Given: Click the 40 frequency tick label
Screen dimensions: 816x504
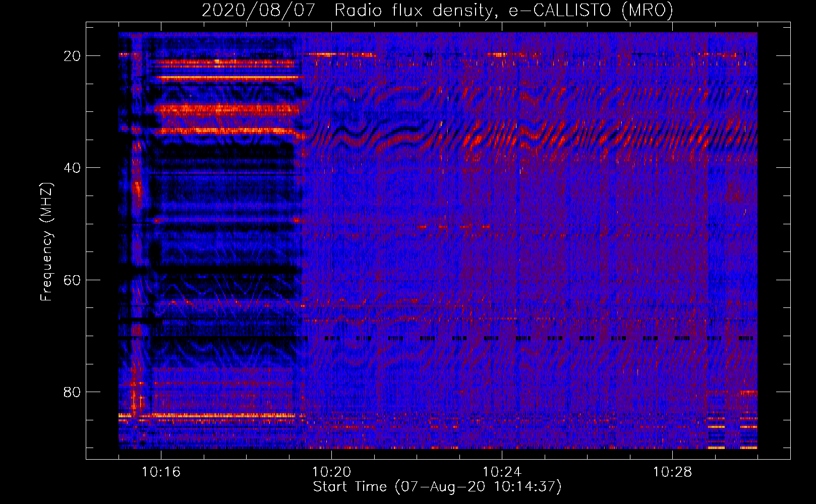Looking at the screenshot, I should pyautogui.click(x=73, y=168).
